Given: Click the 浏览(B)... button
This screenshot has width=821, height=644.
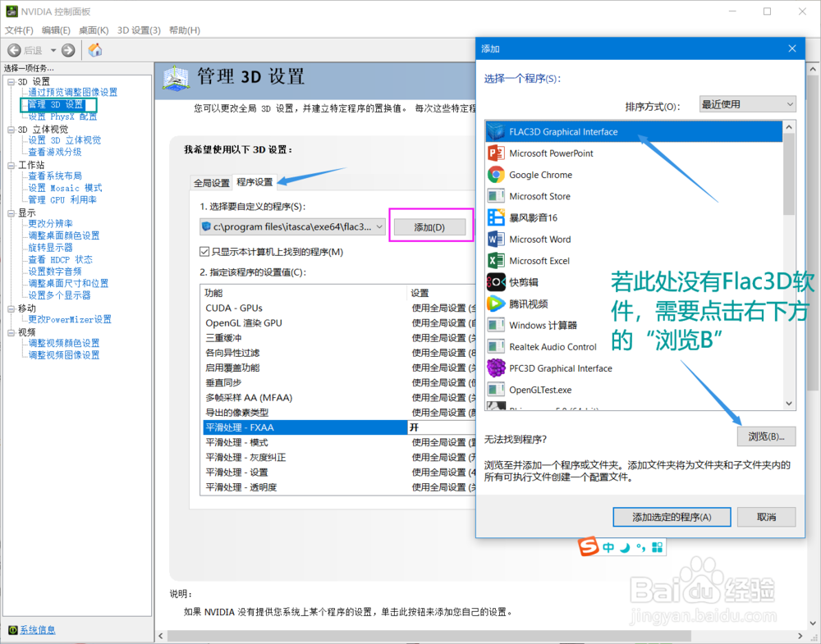Looking at the screenshot, I should tap(766, 436).
